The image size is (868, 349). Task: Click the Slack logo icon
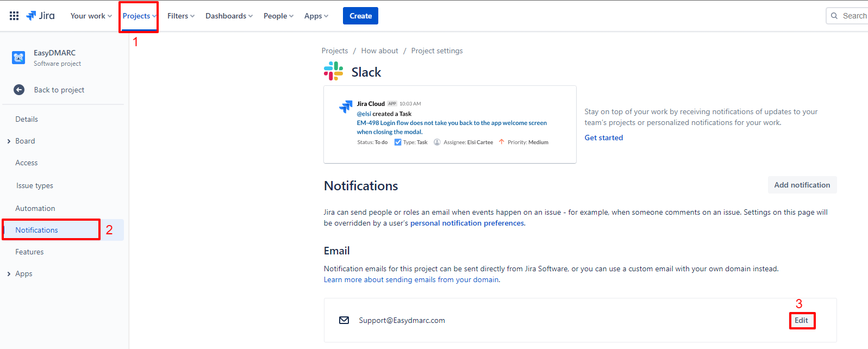334,71
